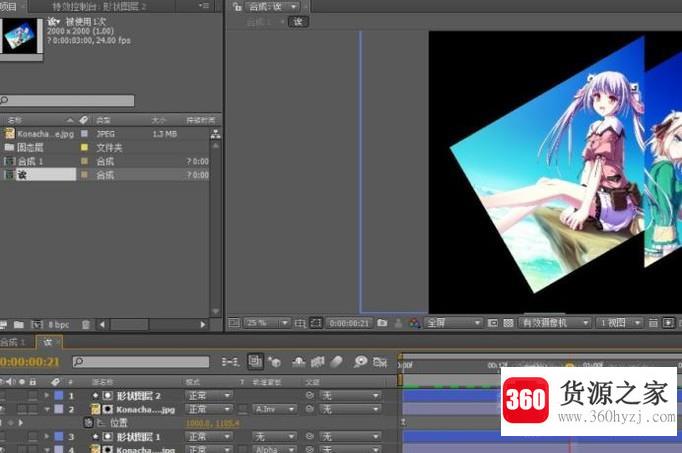This screenshot has height=453, width=682.
Task: Toggle title/action safe grid options
Action: (300, 323)
